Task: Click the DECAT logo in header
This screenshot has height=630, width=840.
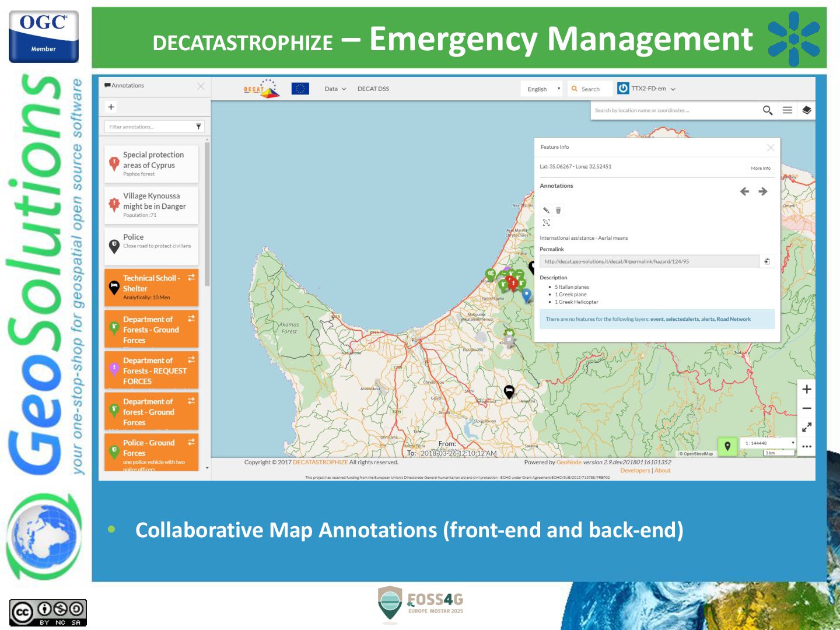Action: point(262,89)
